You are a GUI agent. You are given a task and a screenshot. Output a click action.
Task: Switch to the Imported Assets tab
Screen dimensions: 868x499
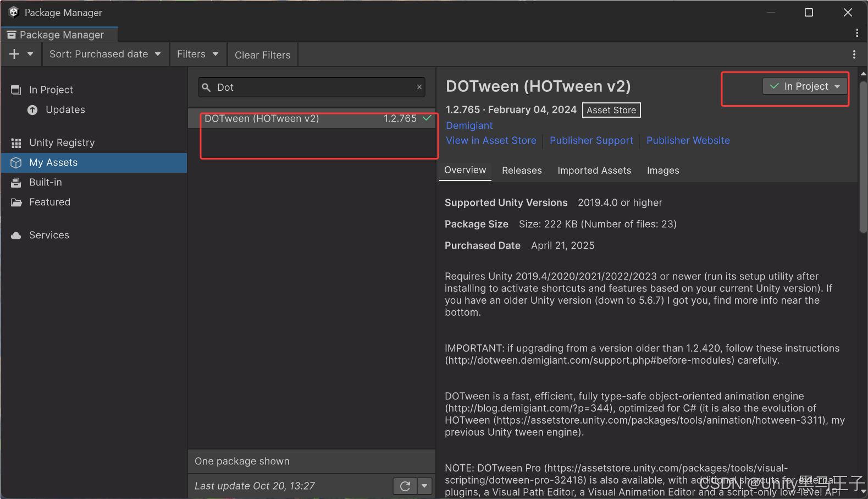coord(594,171)
